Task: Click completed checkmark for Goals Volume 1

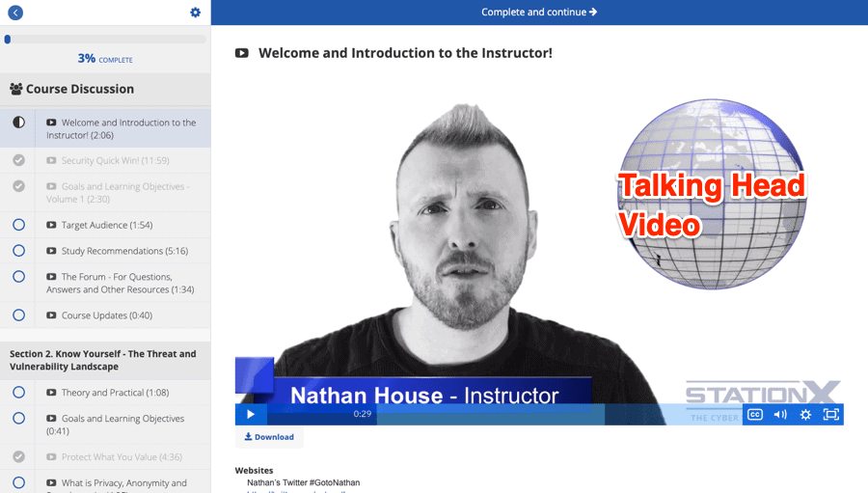Action: [19, 186]
